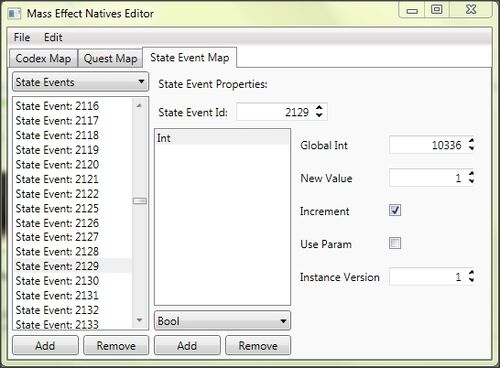Click Add under the Bool dropdown
The image size is (500, 368).
pos(187,345)
